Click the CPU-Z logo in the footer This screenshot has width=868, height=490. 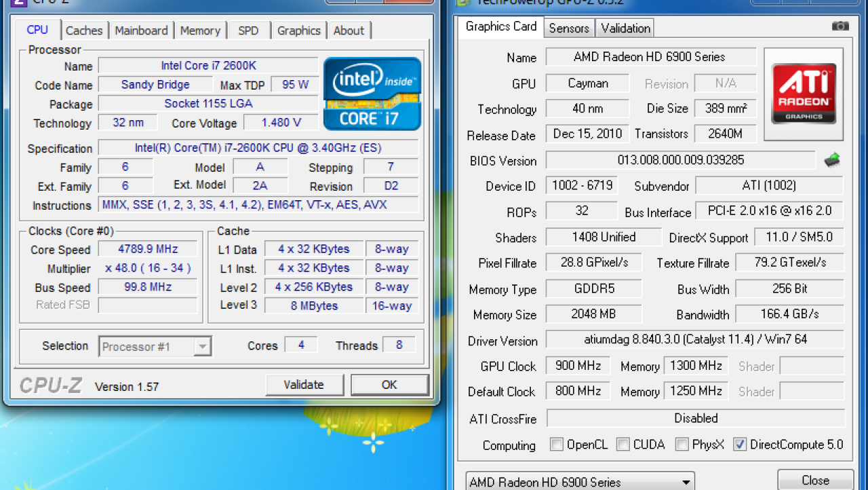click(x=51, y=385)
